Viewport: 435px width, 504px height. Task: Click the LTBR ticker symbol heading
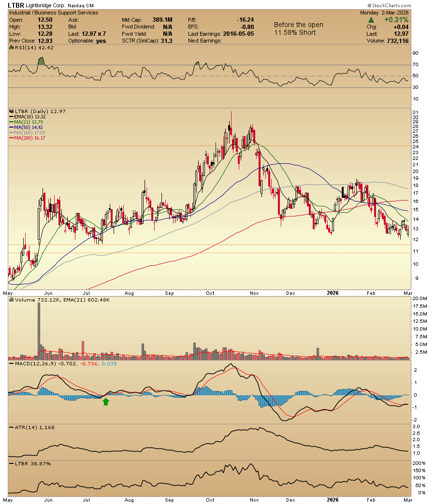pos(16,5)
